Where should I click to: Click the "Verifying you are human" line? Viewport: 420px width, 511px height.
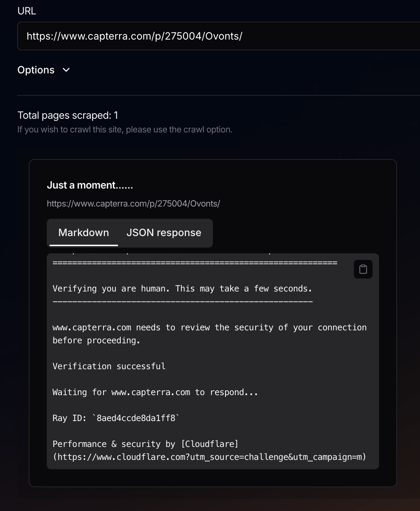(x=182, y=289)
